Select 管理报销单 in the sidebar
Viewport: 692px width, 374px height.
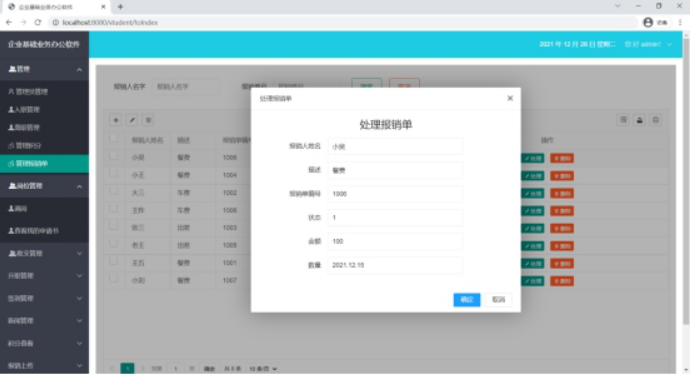tap(44, 164)
